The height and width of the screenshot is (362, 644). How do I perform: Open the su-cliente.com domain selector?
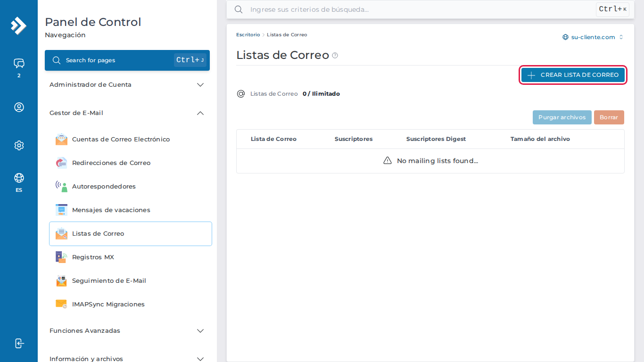(593, 37)
